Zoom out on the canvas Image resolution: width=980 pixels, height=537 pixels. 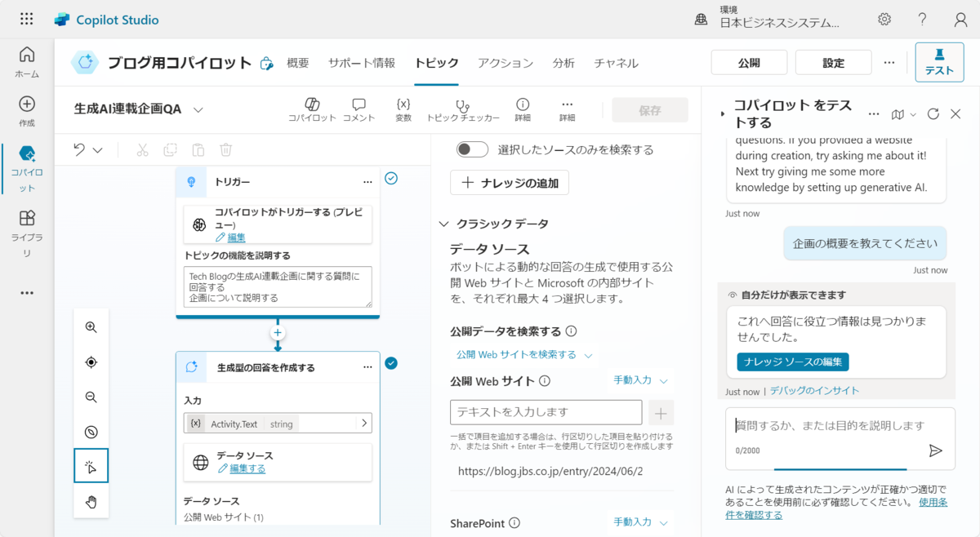pos(91,397)
